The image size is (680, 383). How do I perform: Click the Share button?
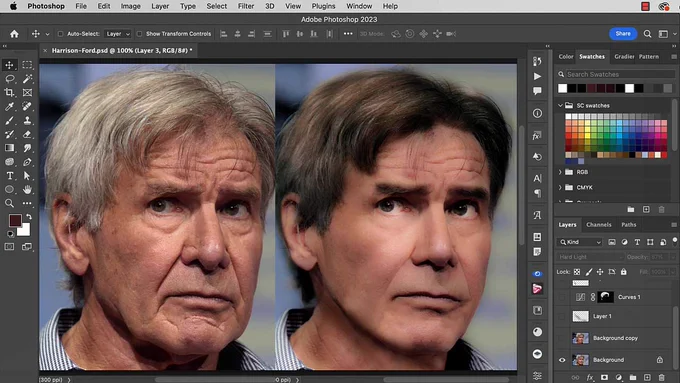coord(623,34)
